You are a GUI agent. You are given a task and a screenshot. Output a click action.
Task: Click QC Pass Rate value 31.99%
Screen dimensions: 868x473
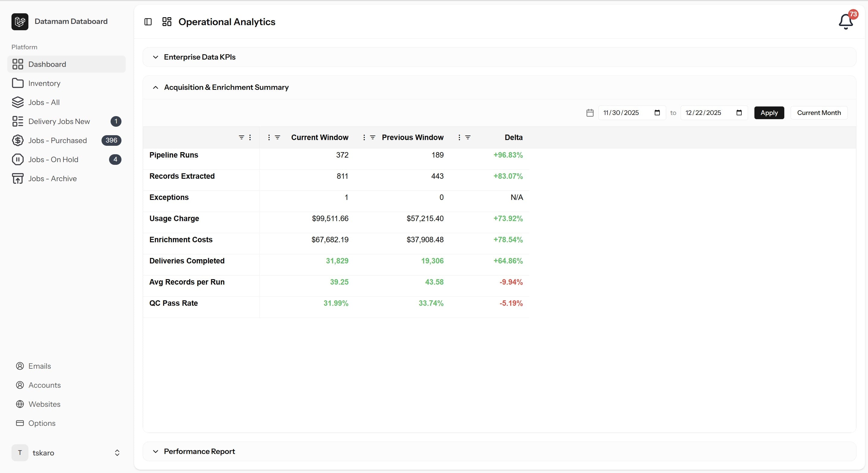[x=336, y=303]
